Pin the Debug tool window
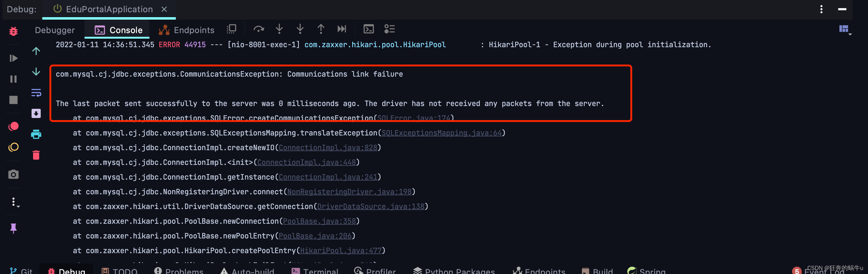The height and width of the screenshot is (274, 868). (x=13, y=229)
